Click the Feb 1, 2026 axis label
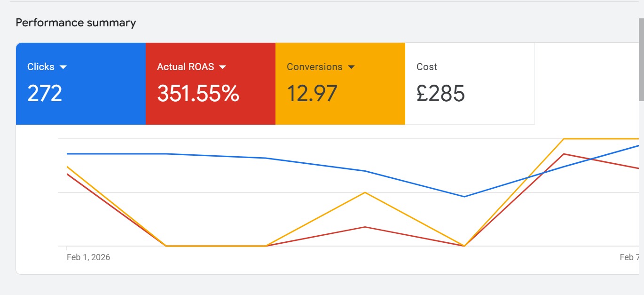 coord(88,257)
